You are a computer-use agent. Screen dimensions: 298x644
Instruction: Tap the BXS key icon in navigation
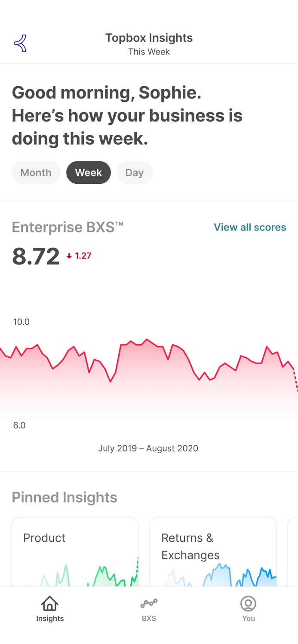coord(149,603)
